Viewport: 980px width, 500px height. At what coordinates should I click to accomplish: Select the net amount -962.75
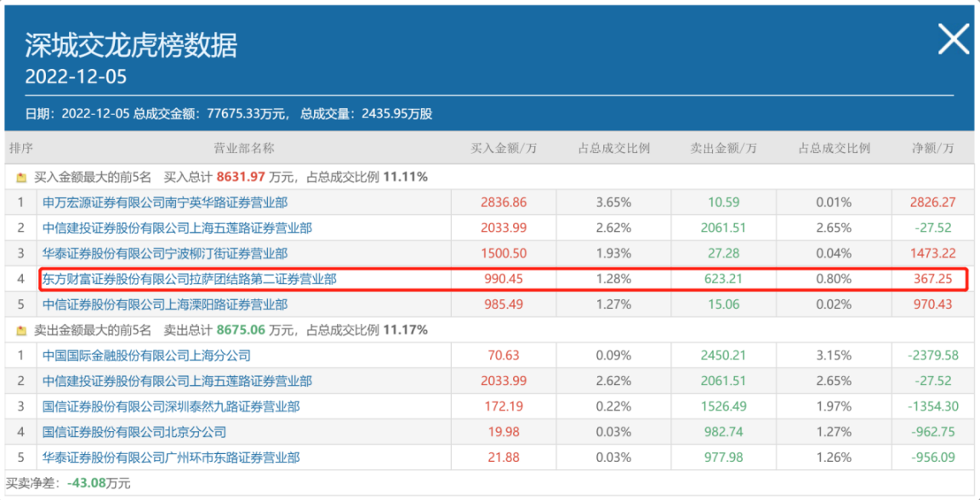coord(932,432)
